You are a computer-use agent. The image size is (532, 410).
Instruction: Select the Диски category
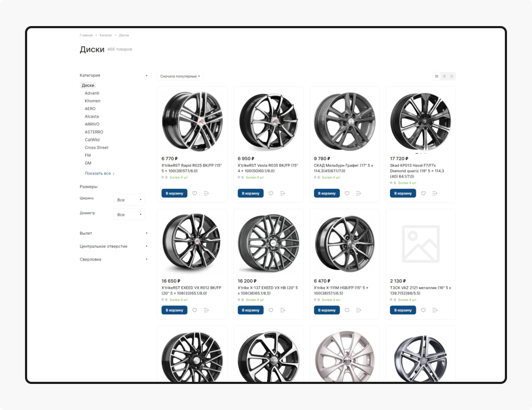point(88,86)
